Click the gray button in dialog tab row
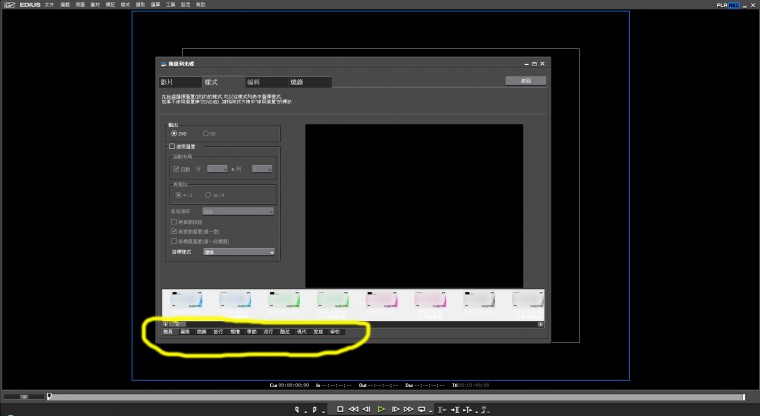Viewport: 760px width, 416px height. click(526, 80)
